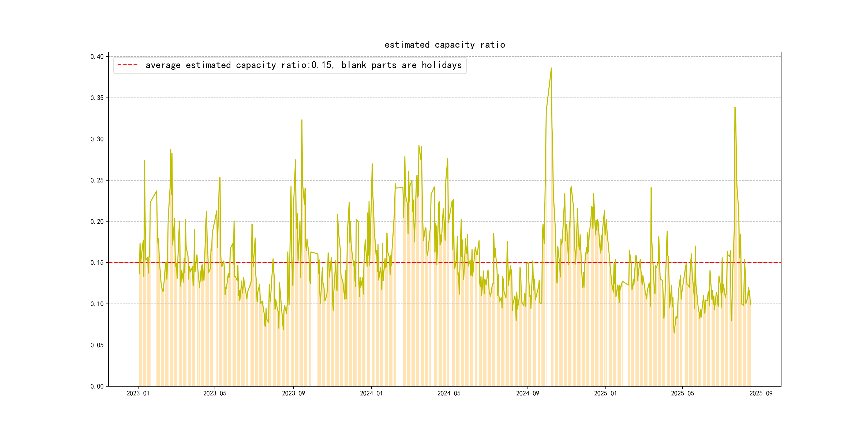Click the 2024-09 x-axis label
Viewport: 868px width, 434px height.
pyautogui.click(x=527, y=393)
